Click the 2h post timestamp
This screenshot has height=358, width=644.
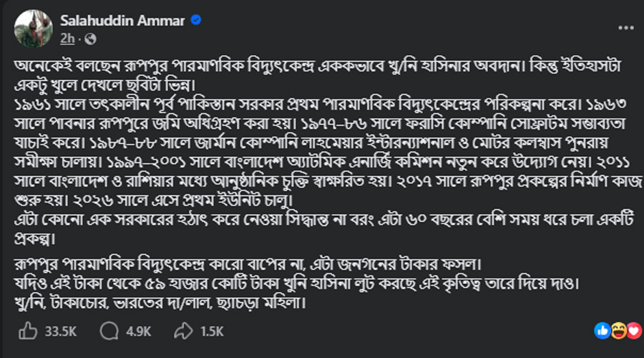(67, 38)
